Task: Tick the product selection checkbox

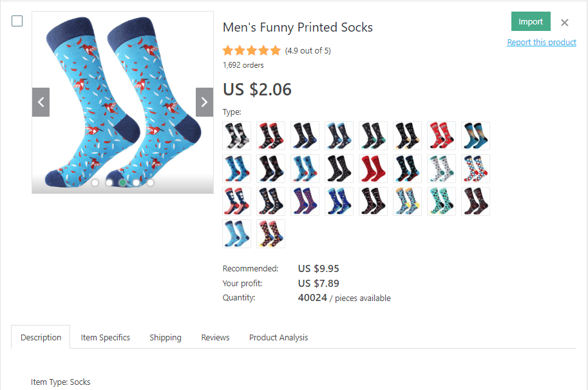Action: click(17, 21)
